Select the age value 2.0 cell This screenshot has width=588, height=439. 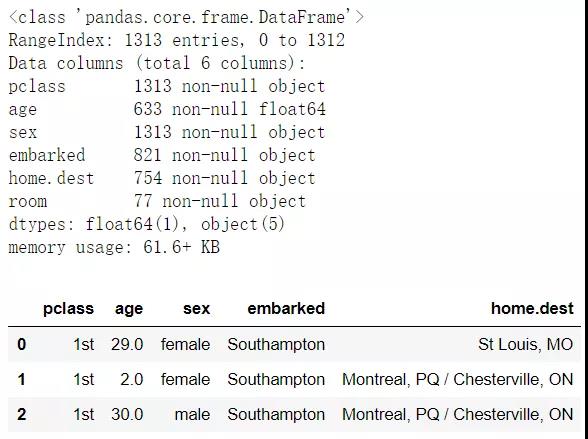pos(132,379)
